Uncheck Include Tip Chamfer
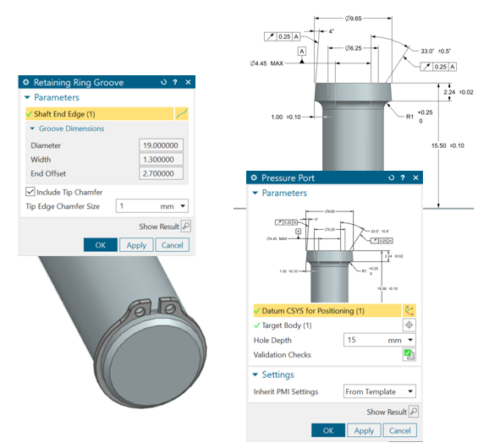 [x=30, y=192]
